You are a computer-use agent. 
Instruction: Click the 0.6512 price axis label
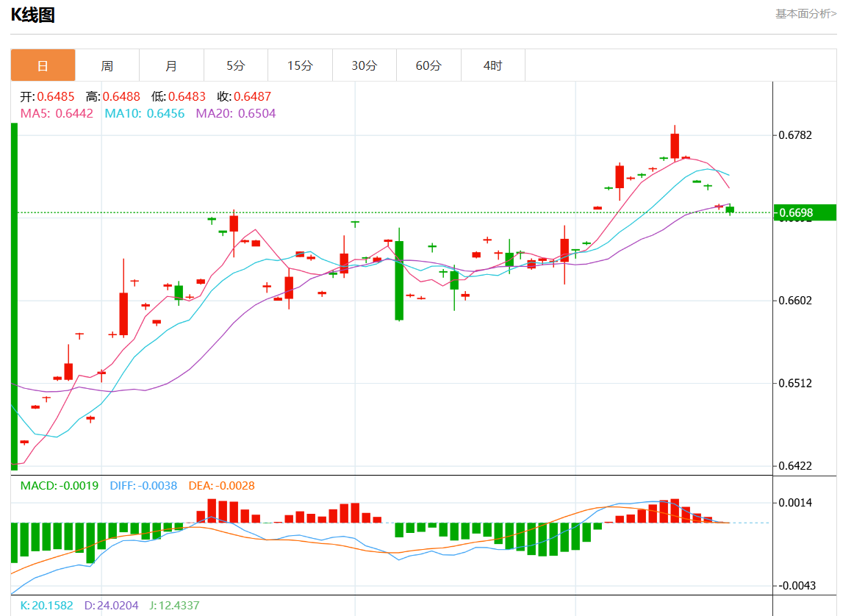(x=795, y=384)
